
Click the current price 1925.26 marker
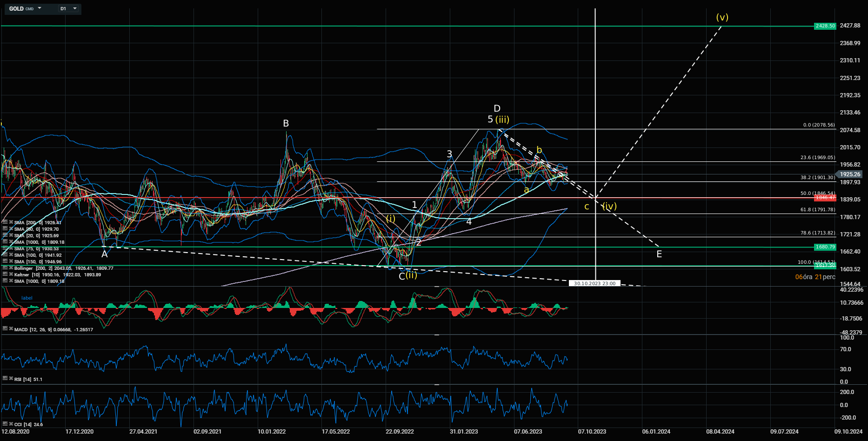pos(849,174)
